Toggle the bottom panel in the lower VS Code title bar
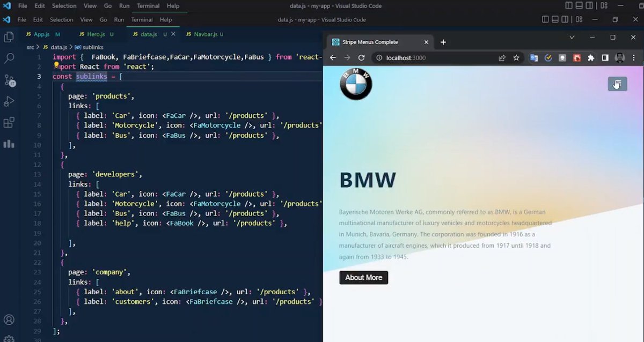Screen dimensions: 644x342 click(555, 20)
